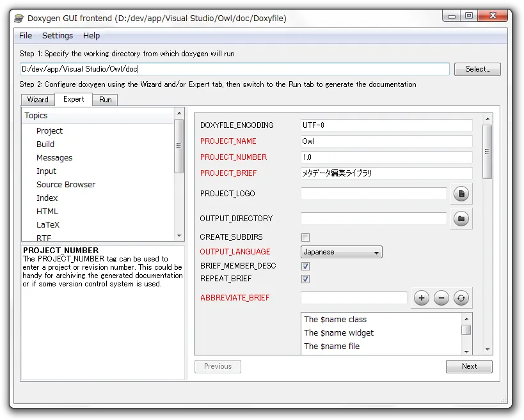The width and height of the screenshot is (524, 420).
Task: Click the Doxygen app icon in title bar
Action: click(19, 18)
